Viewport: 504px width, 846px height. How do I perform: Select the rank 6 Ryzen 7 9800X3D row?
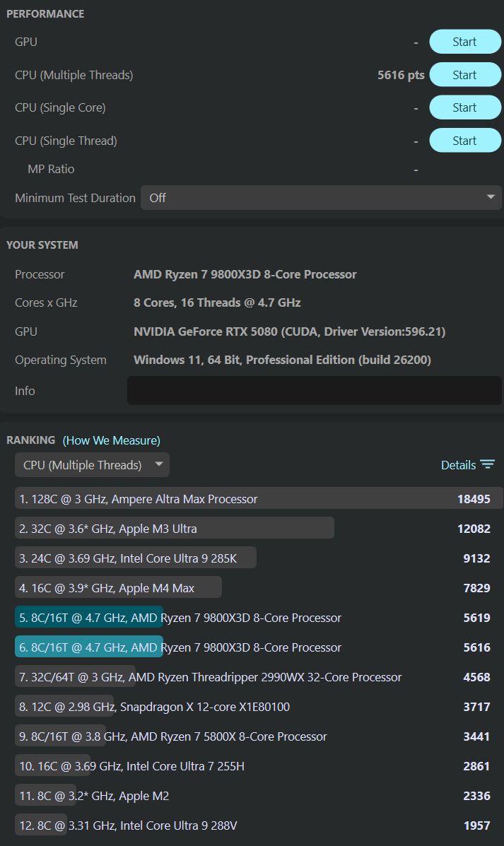tap(259, 647)
